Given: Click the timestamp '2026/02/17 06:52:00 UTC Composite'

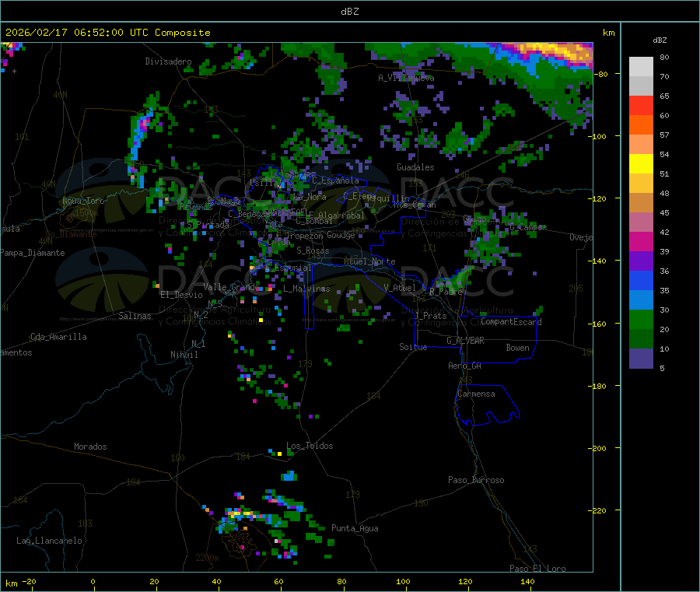Looking at the screenshot, I should [x=107, y=33].
